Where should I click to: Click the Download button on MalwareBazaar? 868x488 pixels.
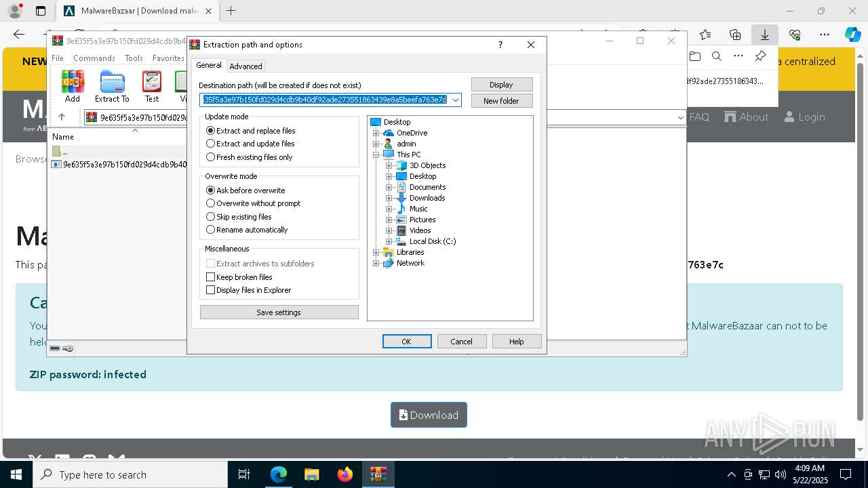(429, 415)
